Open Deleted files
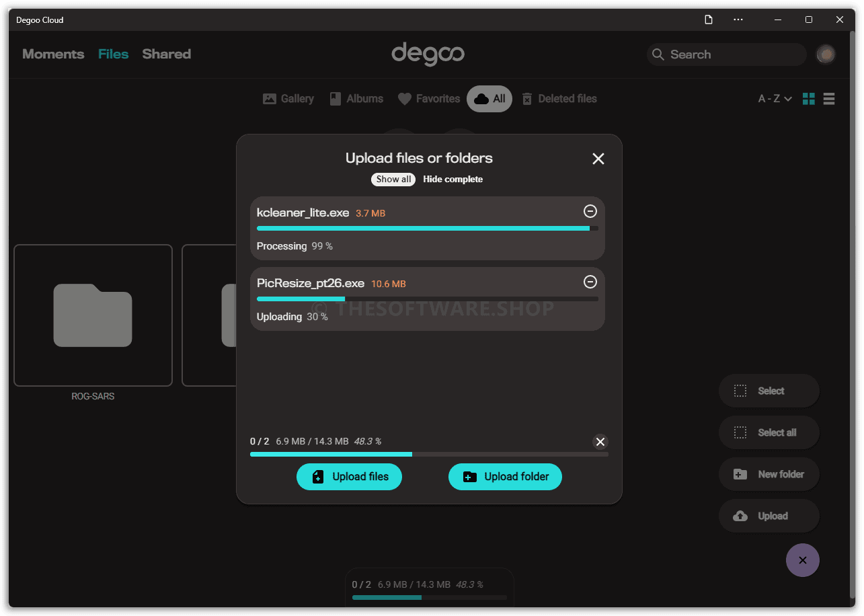Viewport: 864px width, 616px height. point(559,99)
